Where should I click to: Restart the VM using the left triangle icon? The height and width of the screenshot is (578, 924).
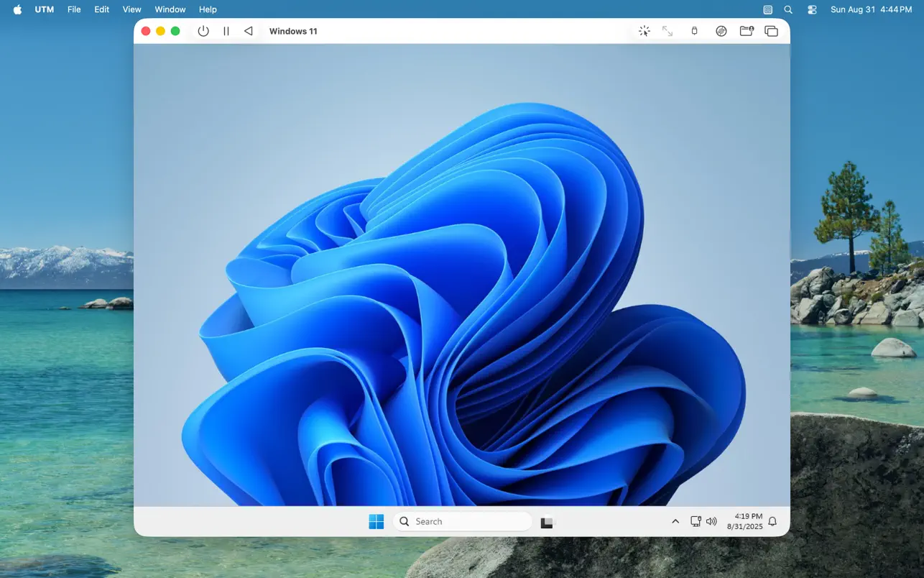(248, 31)
